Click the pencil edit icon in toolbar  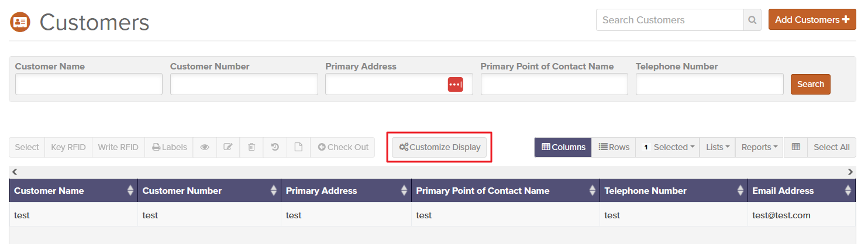click(228, 147)
